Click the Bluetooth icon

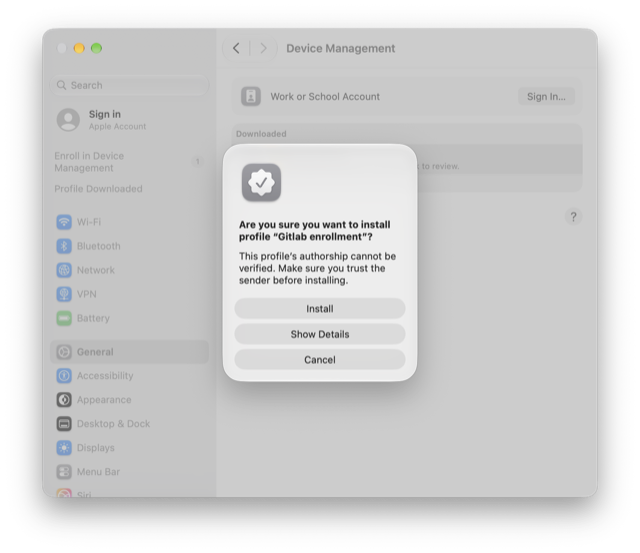click(64, 246)
